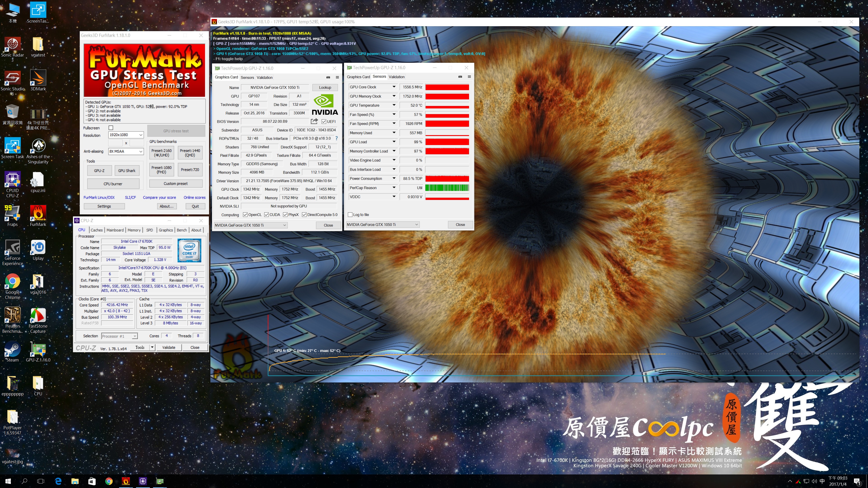Open the Compare your score link
Image resolution: width=868 pixels, height=488 pixels.
click(x=159, y=198)
